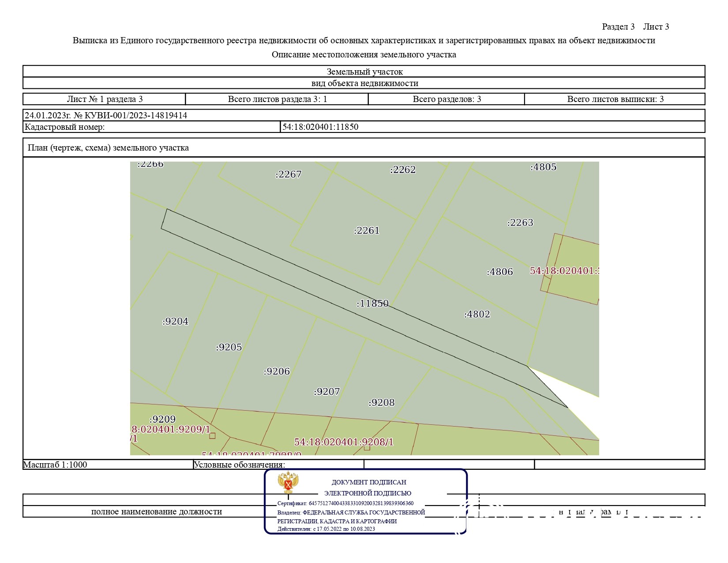Click the 'Раздел 3 Лист 3' page marker

pos(635,26)
